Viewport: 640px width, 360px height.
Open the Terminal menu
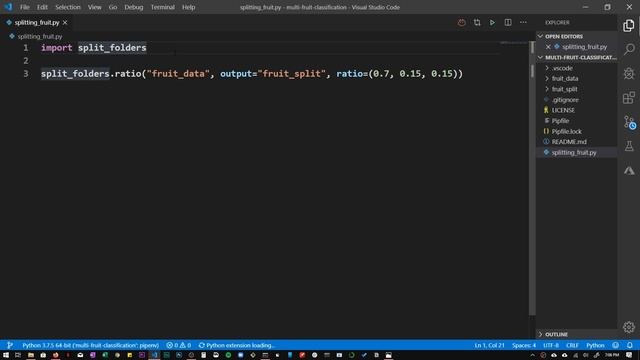click(162, 7)
